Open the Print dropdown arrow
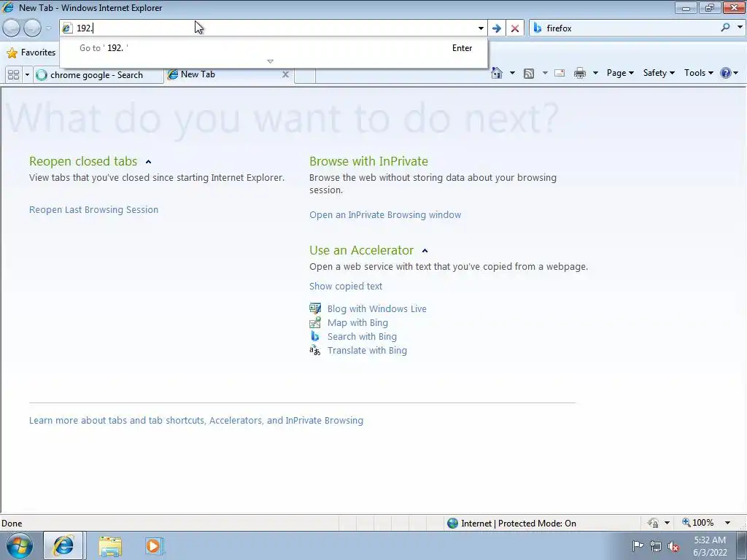Viewport: 747px width, 560px height. 595,73
